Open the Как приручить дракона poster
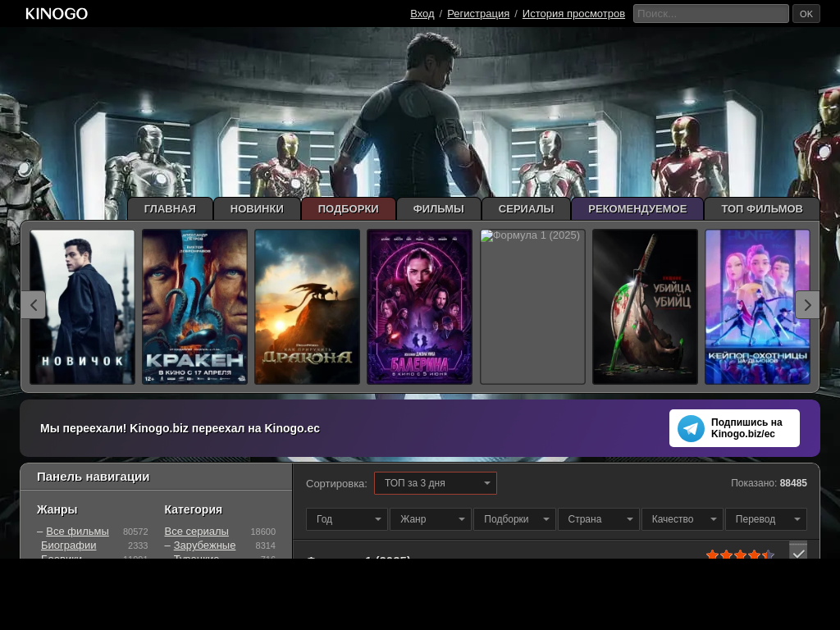 [x=308, y=307]
